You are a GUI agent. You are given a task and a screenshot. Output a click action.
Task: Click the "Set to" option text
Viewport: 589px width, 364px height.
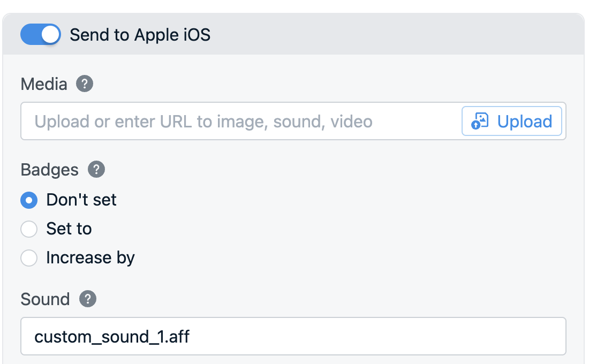pyautogui.click(x=69, y=229)
